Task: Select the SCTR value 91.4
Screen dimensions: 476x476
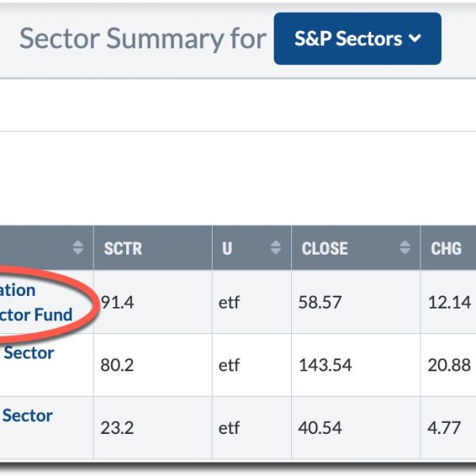Action: (117, 302)
